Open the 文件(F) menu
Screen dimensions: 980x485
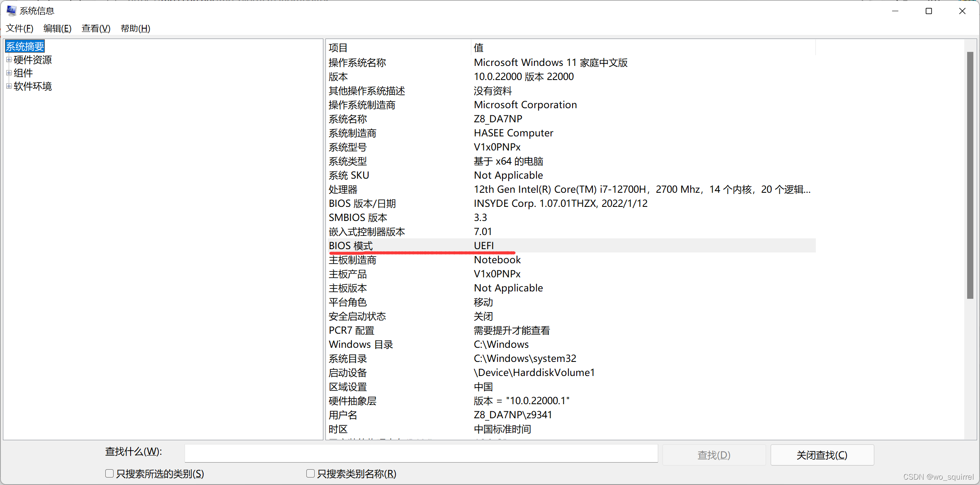(19, 28)
